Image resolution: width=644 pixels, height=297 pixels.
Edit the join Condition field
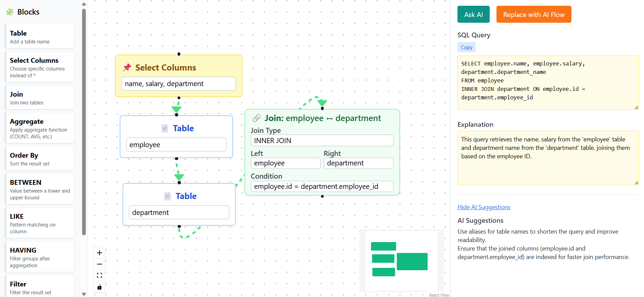click(x=322, y=186)
